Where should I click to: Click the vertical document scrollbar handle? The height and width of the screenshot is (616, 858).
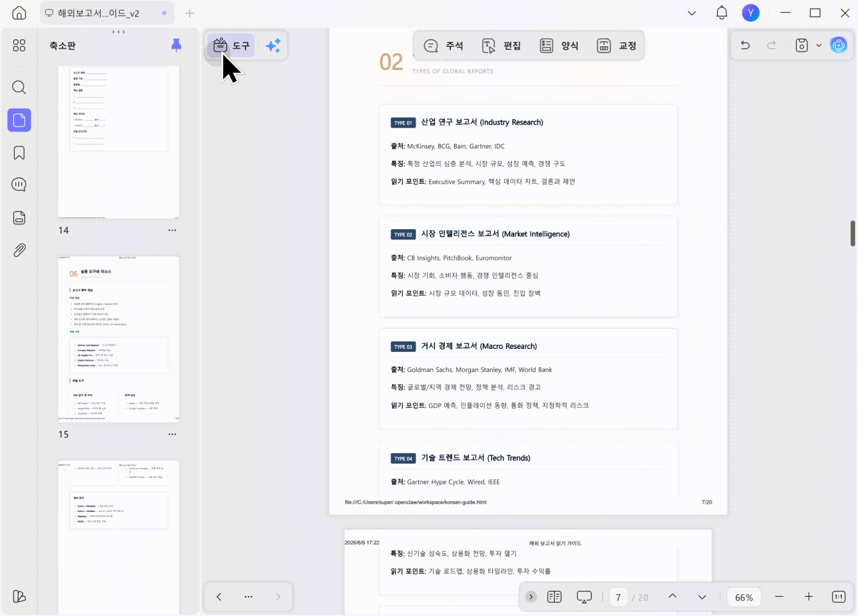pos(852,233)
